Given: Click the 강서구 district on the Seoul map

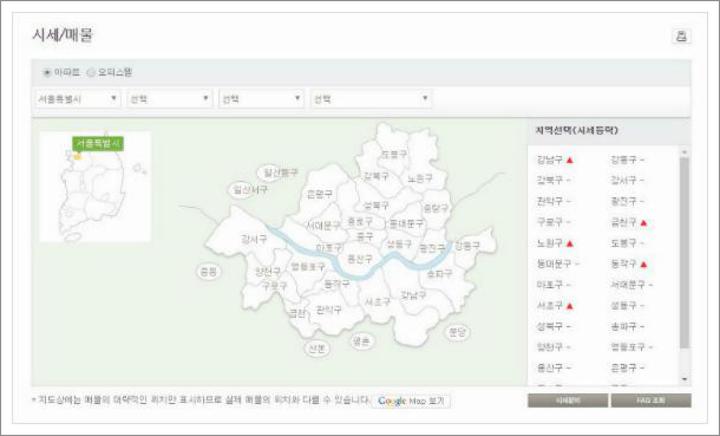Looking at the screenshot, I should click(254, 239).
